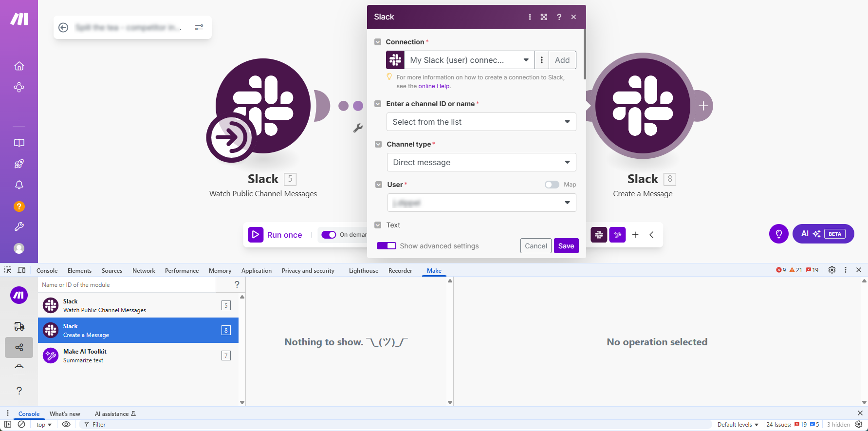Screen dimensions: 868x431
Task: Click the module name or ID search field
Action: click(127, 285)
